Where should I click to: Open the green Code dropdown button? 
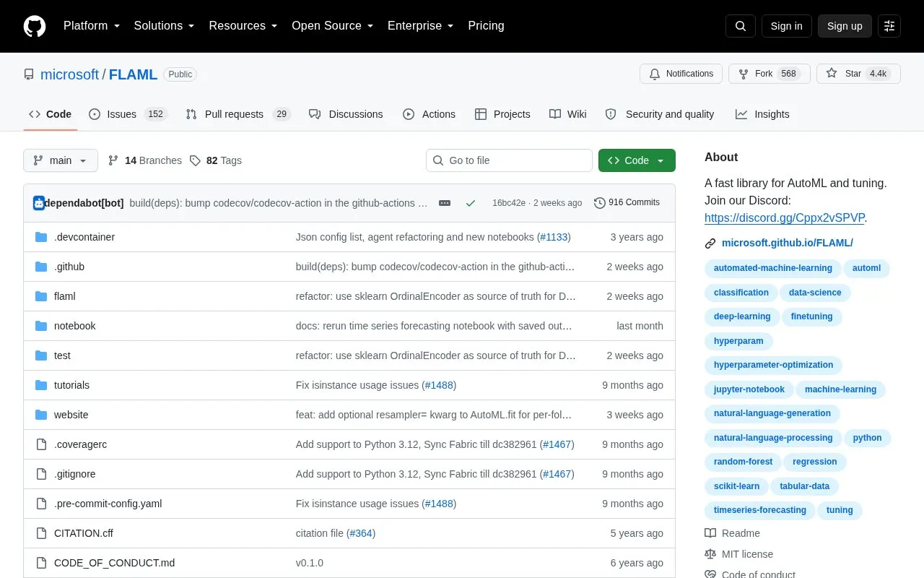point(637,160)
